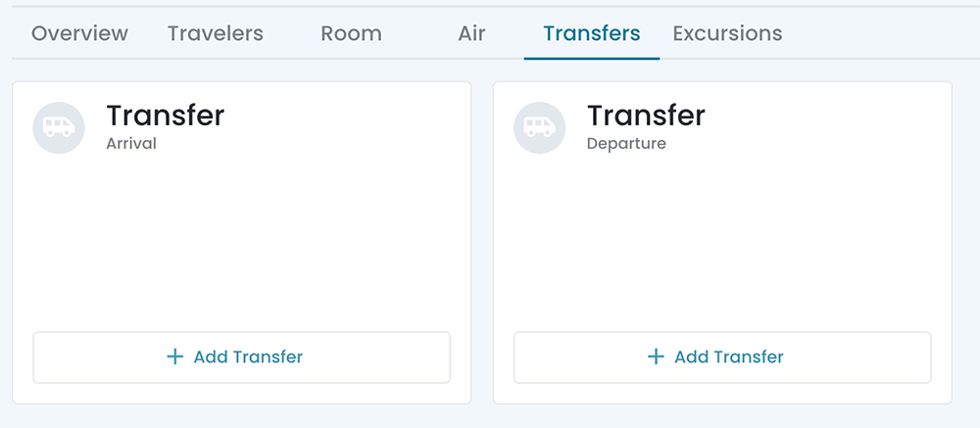Select the Air tab
The height and width of the screenshot is (428, 980).
[471, 33]
